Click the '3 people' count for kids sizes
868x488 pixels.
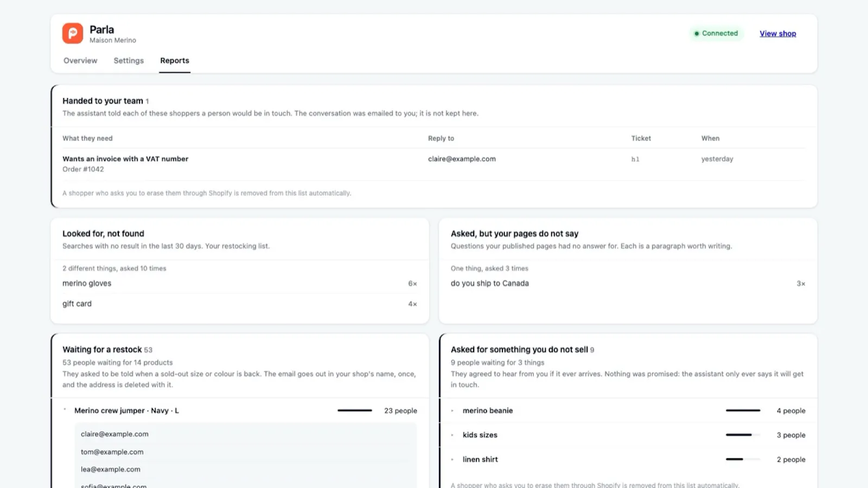click(x=791, y=435)
